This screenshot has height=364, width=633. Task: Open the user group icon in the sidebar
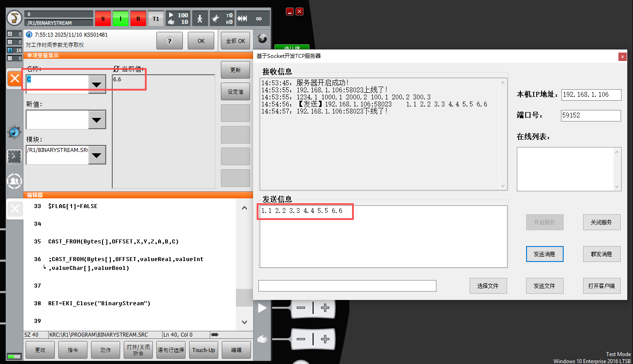(14, 181)
